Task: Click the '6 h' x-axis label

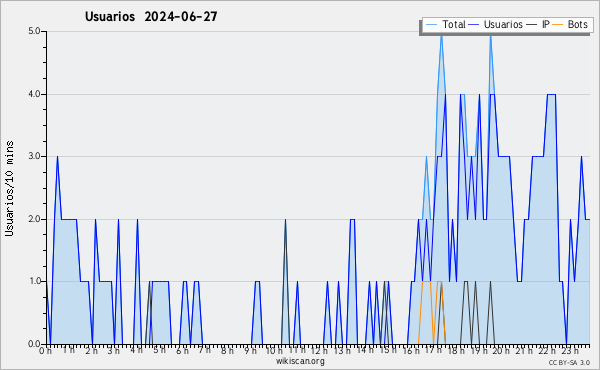Action: pyautogui.click(x=182, y=351)
